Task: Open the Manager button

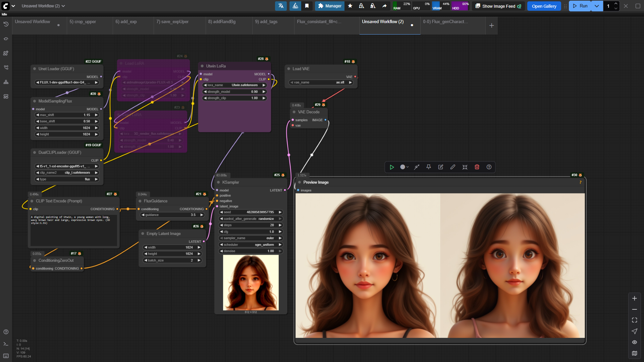Action: tap(329, 6)
